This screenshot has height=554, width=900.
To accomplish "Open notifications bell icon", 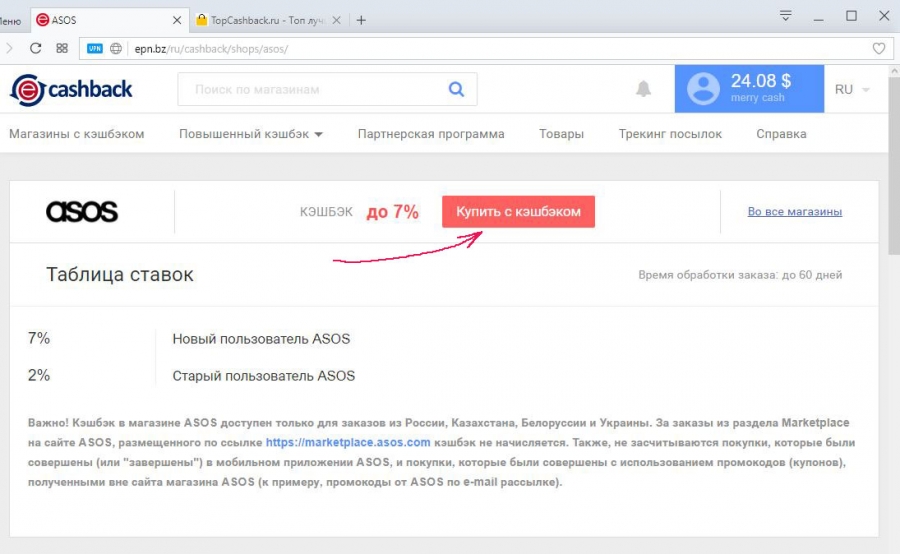I will coord(643,89).
